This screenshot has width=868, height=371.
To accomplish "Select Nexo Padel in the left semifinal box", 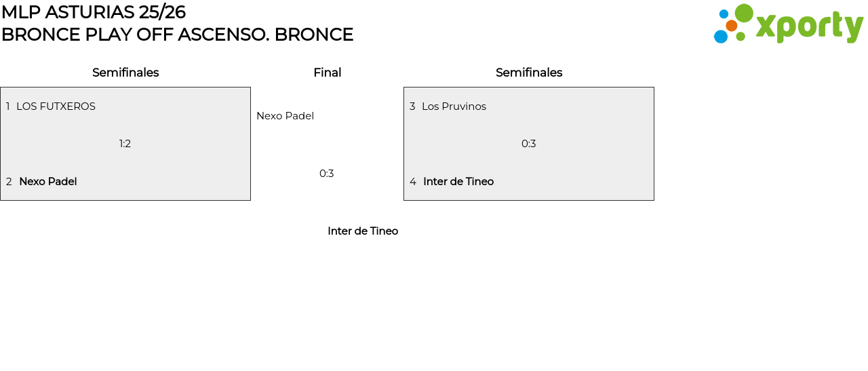I will point(47,182).
